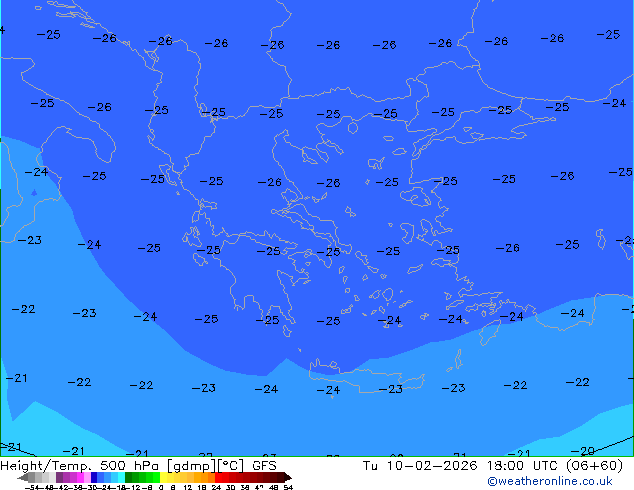
Task: Click the round Thasos island outline
Action: point(353,128)
